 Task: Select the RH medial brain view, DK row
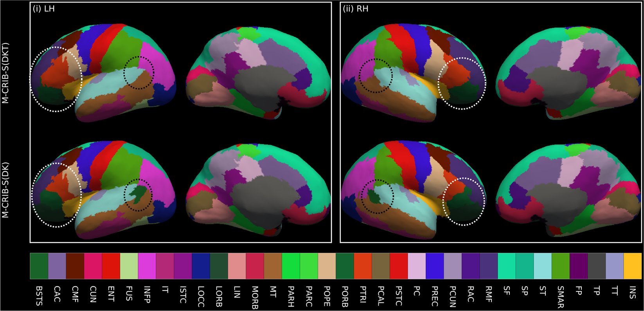568,190
